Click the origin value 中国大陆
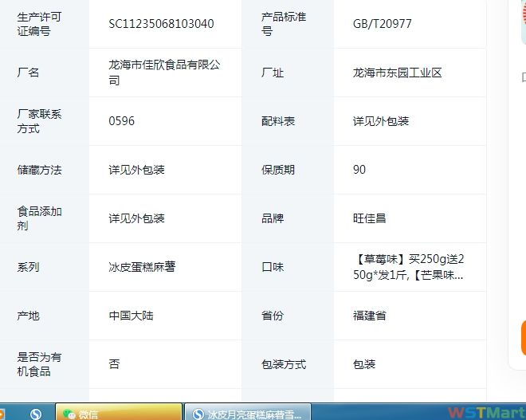 [131, 316]
